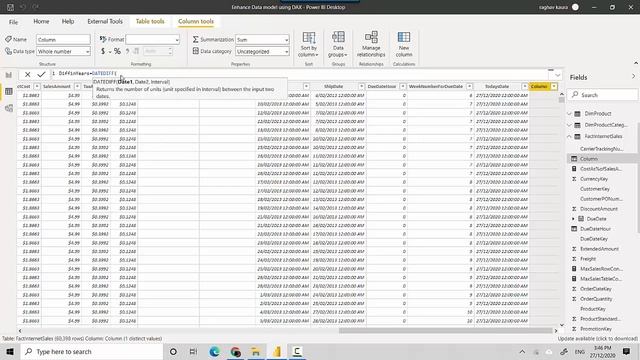Open Microsoft Edge from taskbar
The height and width of the screenshot is (360, 640).
pos(214,351)
